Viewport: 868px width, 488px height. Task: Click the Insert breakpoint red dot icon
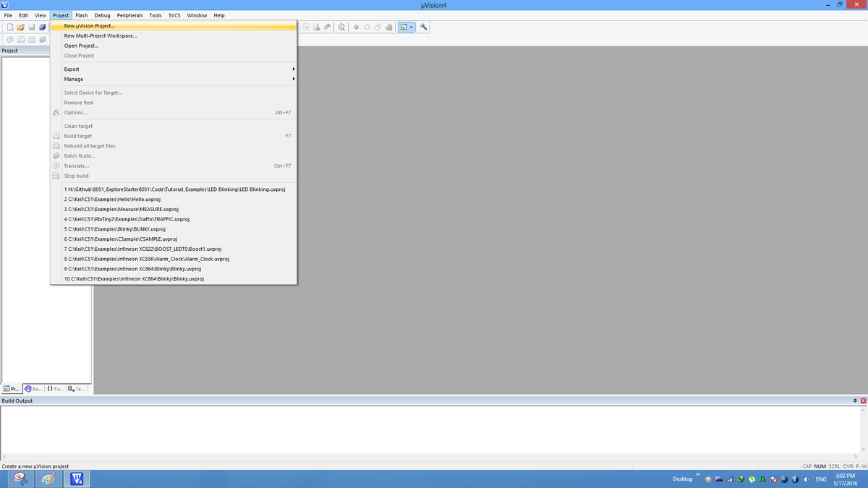click(x=357, y=27)
